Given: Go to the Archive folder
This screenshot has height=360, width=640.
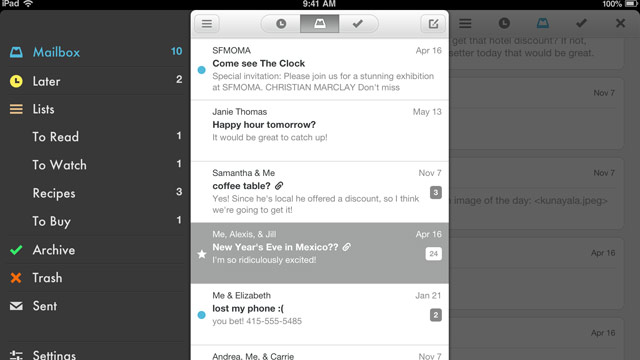Looking at the screenshot, I should [x=96, y=250].
